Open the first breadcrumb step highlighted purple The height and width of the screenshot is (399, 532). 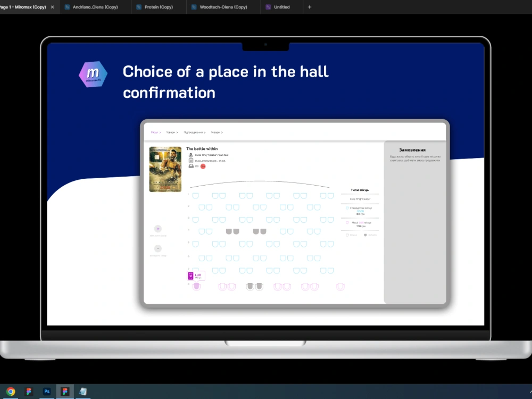(156, 132)
